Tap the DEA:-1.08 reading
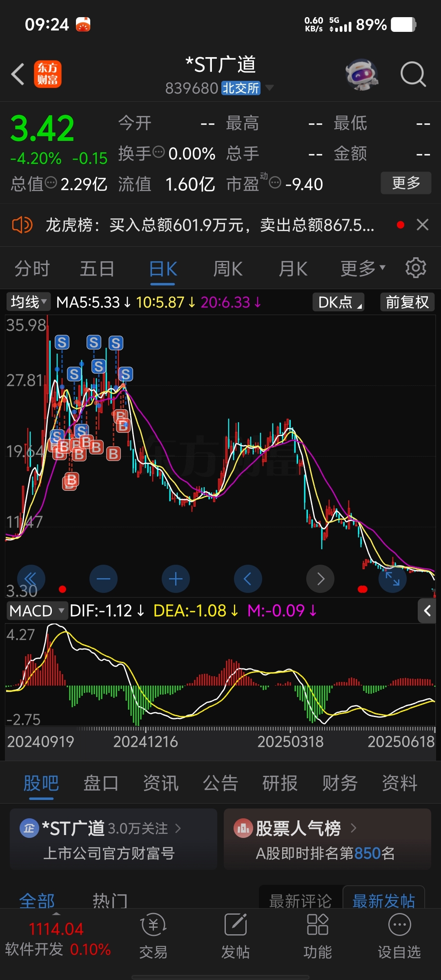Viewport: 441px width, 980px height. pos(190,611)
